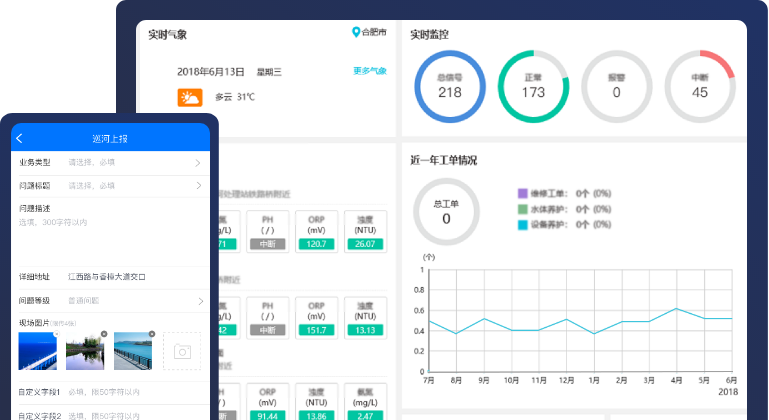Click the cloudy weather icon

189,97
